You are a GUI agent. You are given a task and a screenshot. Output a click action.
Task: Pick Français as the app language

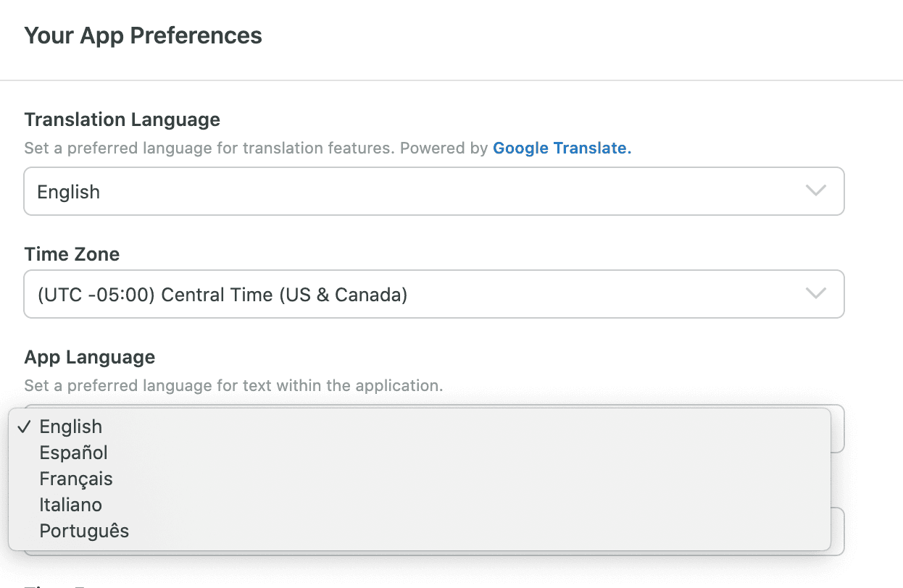tap(76, 479)
